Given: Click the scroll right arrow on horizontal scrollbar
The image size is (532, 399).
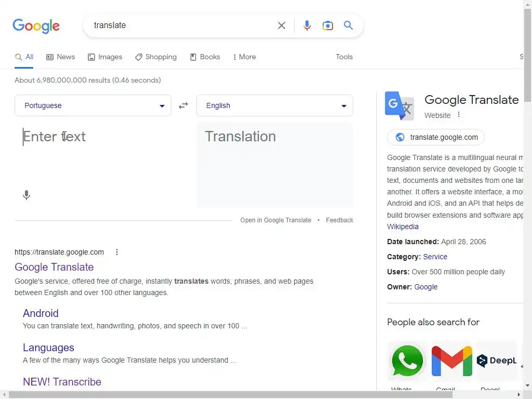Looking at the screenshot, I should [x=519, y=395].
